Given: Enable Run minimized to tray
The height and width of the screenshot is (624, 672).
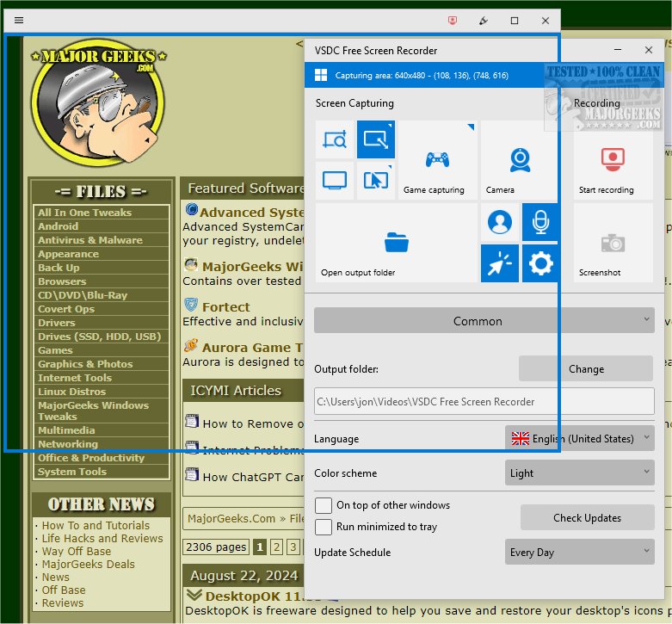Looking at the screenshot, I should [x=324, y=527].
